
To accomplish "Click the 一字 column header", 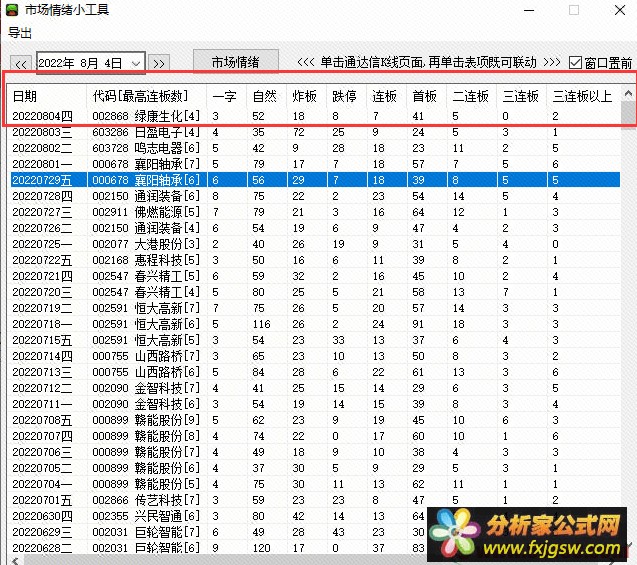I will pyautogui.click(x=227, y=96).
